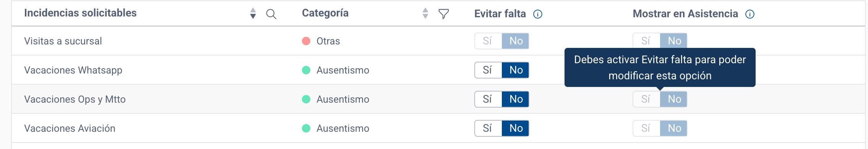
Task: Click Sí in Evitar falta for Visitas a sucursal
Action: click(x=488, y=41)
